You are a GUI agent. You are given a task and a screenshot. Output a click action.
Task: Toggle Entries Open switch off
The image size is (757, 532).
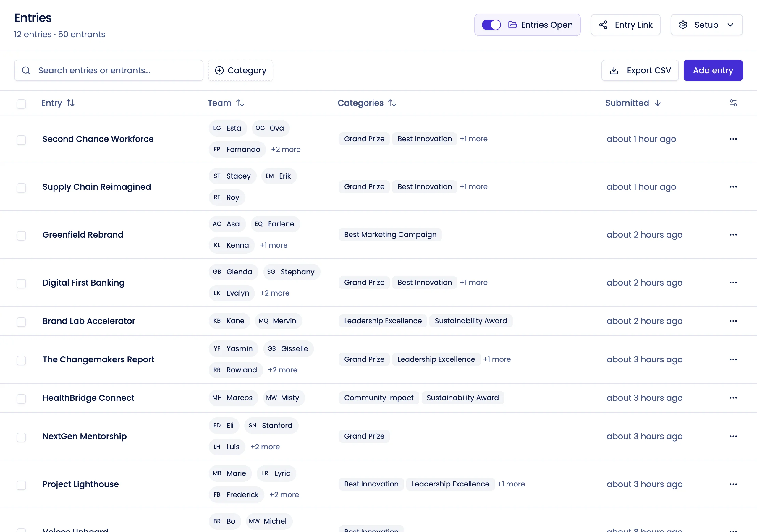[491, 25]
